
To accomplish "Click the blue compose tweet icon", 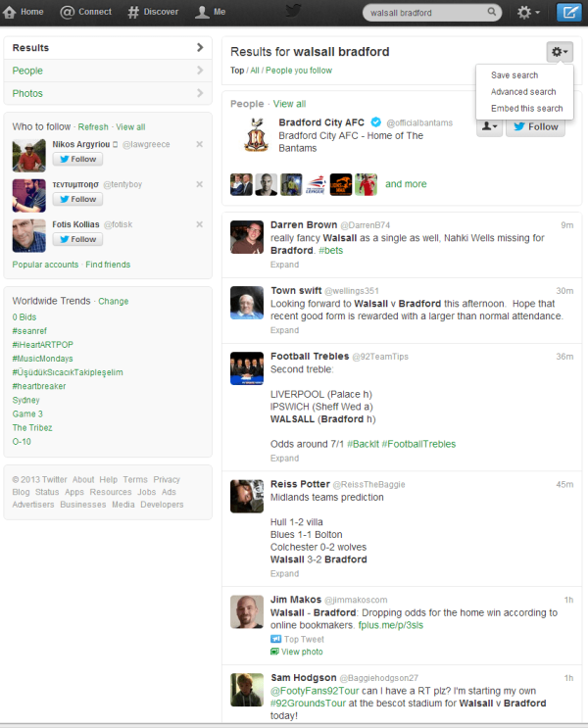I will (x=569, y=12).
